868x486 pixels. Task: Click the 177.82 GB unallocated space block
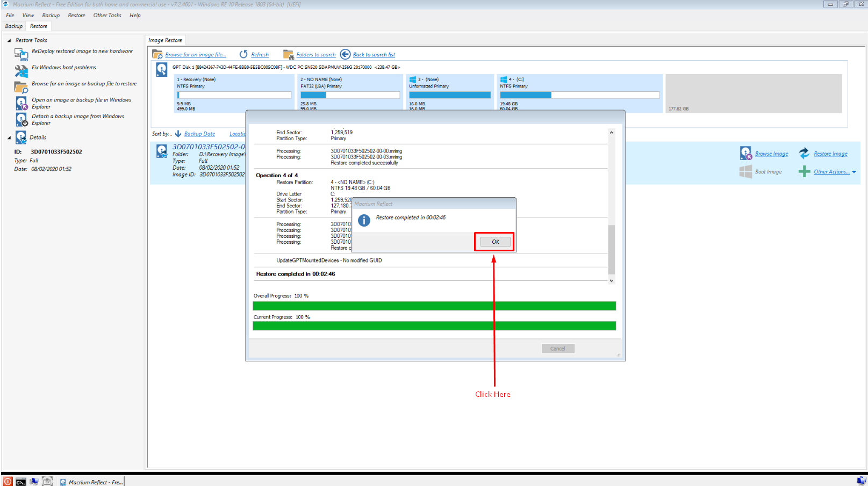[x=754, y=93]
